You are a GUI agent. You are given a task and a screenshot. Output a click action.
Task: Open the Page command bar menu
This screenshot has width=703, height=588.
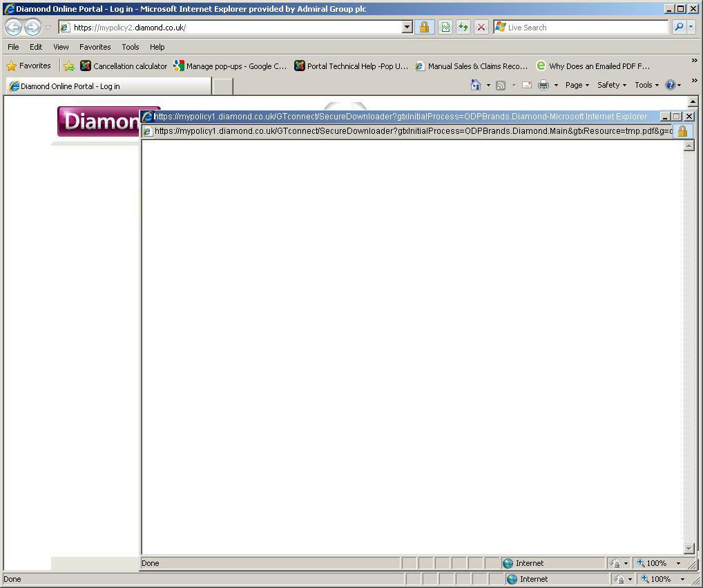point(577,85)
